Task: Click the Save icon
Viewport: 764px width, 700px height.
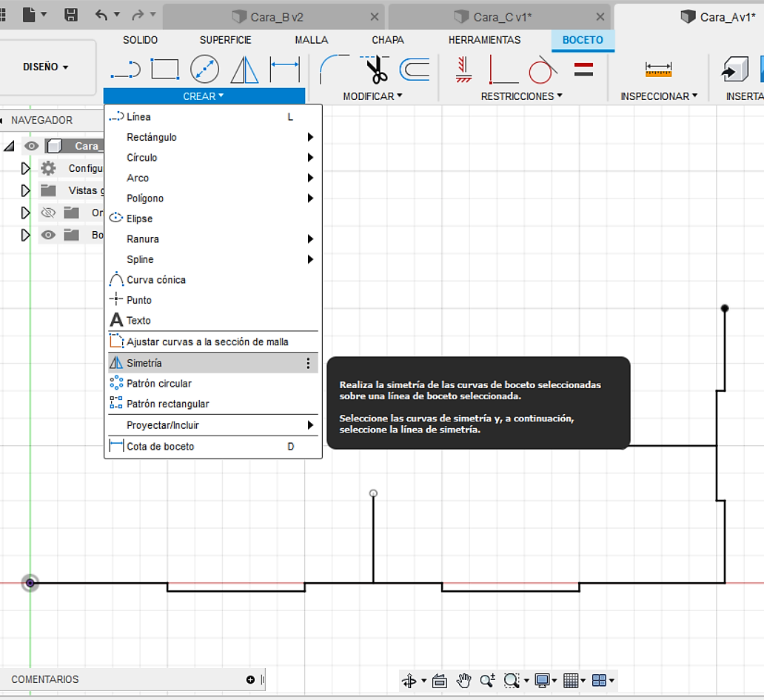Action: pos(71,15)
